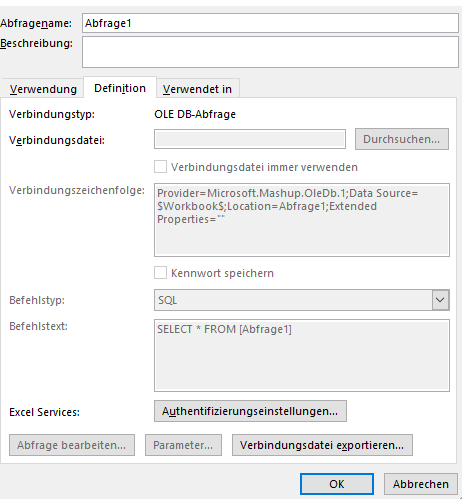Click inside the Befehlstext query area

point(302,355)
